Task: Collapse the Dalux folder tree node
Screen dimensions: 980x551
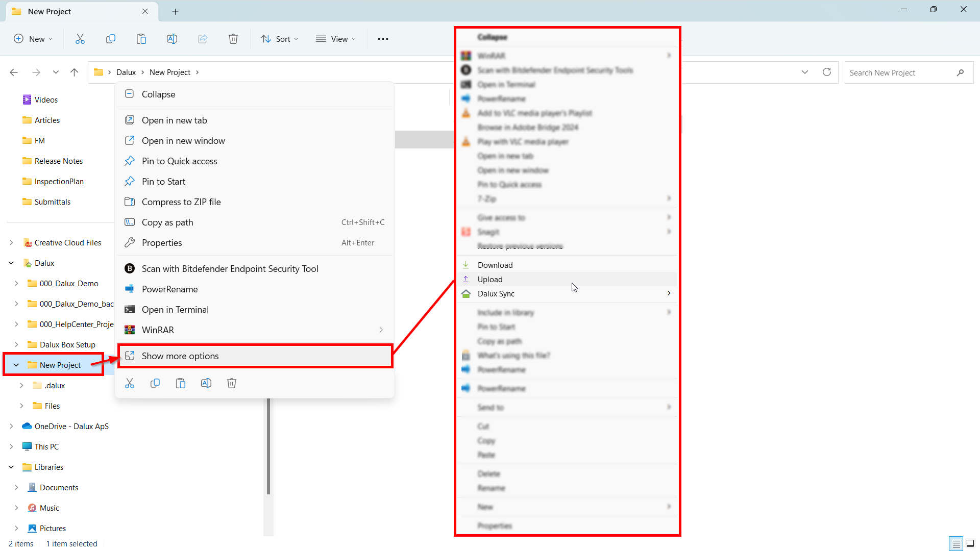Action: (11, 263)
